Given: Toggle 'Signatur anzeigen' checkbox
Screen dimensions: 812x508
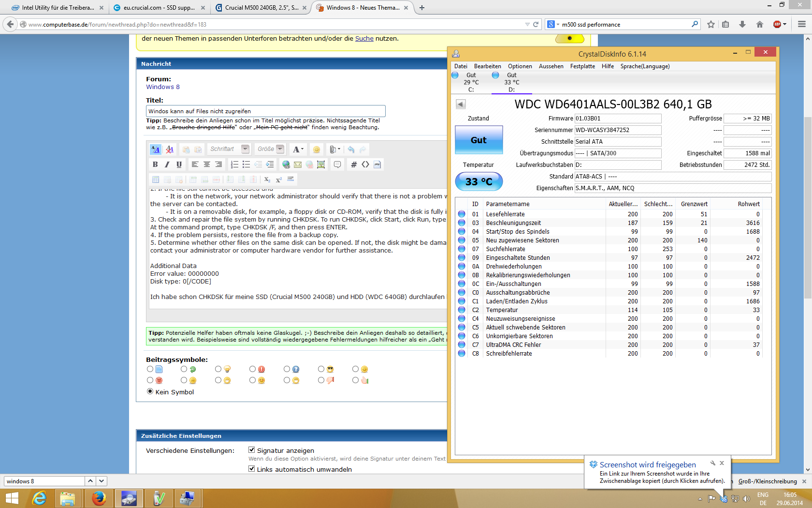Looking at the screenshot, I should 252,450.
